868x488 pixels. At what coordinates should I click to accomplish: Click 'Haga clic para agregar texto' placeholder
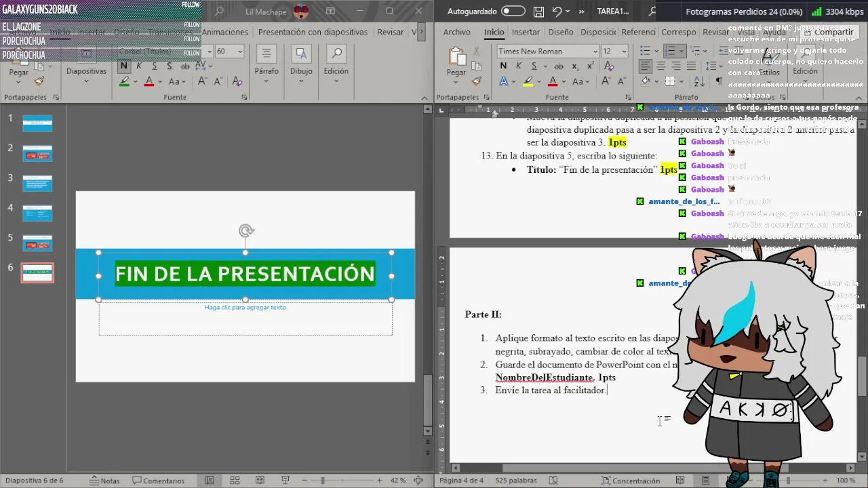pos(245,307)
